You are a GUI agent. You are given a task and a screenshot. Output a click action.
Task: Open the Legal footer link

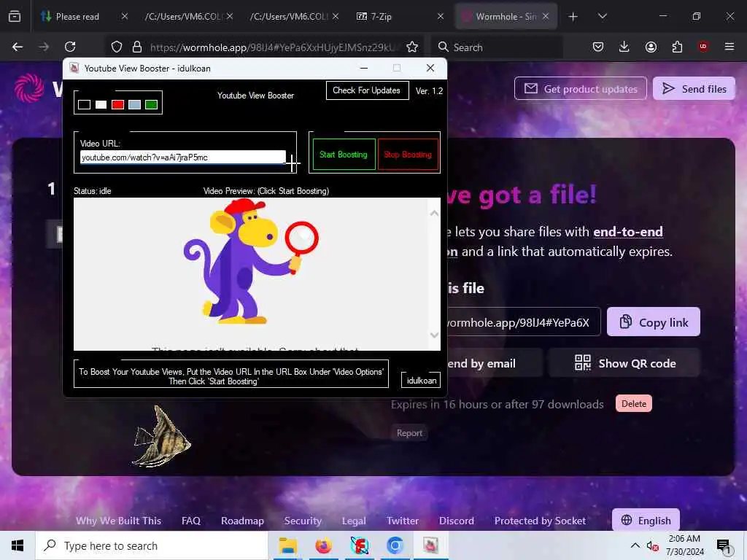point(354,521)
